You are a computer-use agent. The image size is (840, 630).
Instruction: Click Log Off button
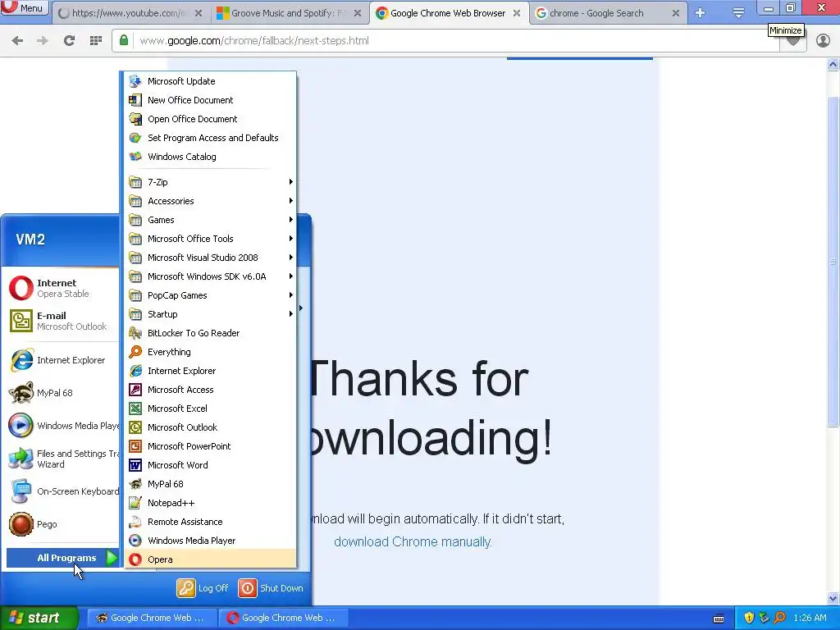203,588
